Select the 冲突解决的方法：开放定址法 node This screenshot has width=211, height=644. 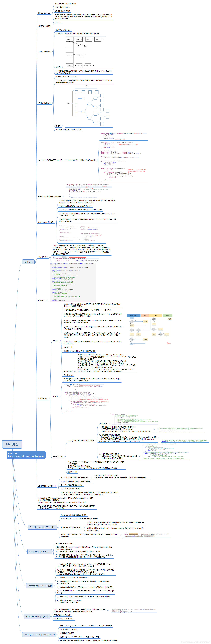[x=64, y=619]
